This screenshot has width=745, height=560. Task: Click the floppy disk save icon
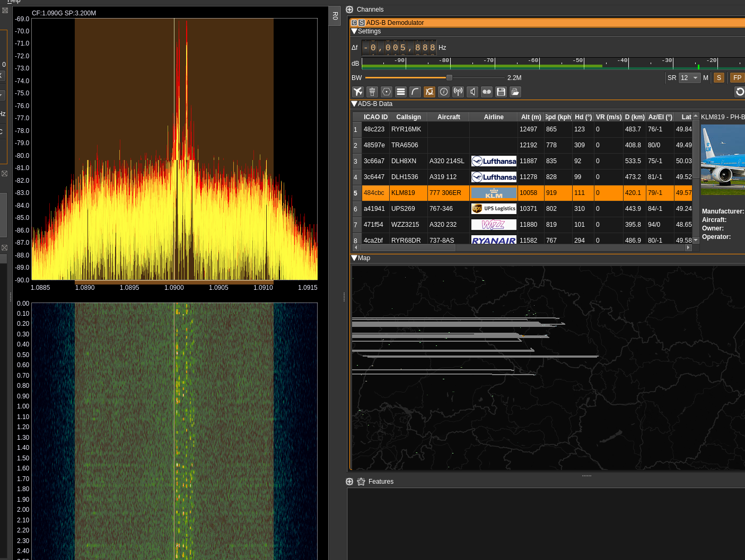501,92
